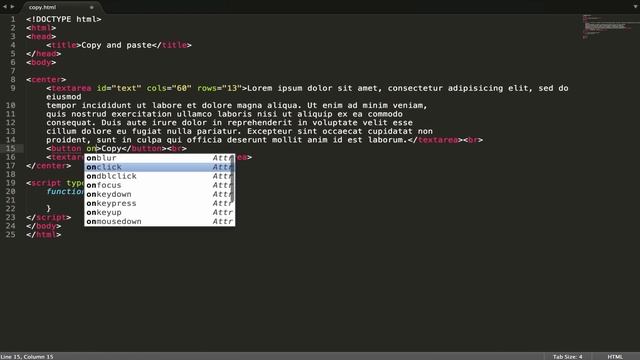Screen dimensions: 640x360
Task: Click the next tab arrow
Action: tap(12, 7)
